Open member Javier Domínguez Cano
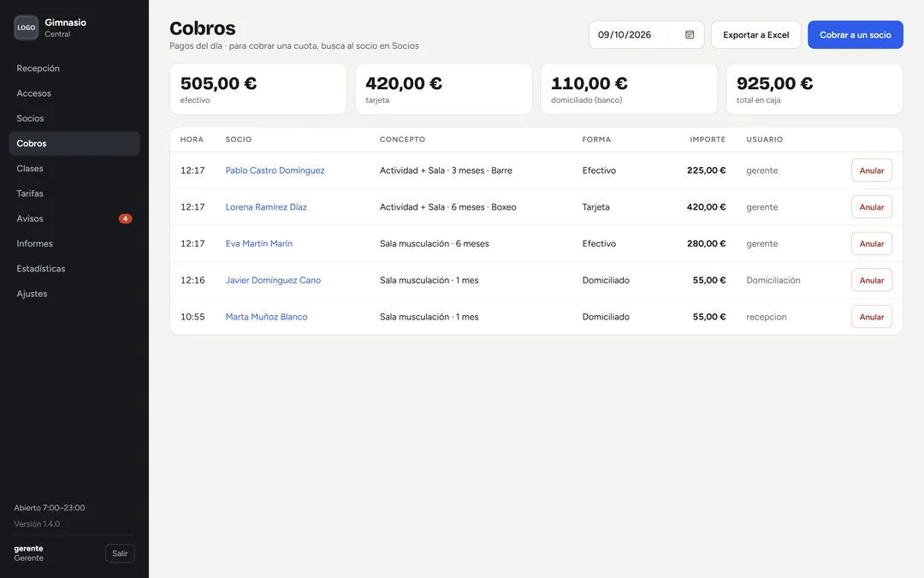Screen dimensions: 924x578 [x=273, y=280]
